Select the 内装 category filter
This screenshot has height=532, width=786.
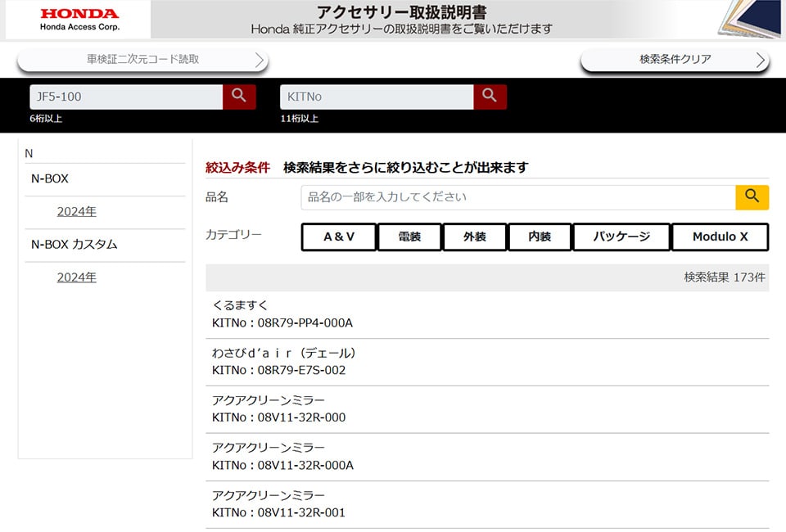pyautogui.click(x=539, y=237)
